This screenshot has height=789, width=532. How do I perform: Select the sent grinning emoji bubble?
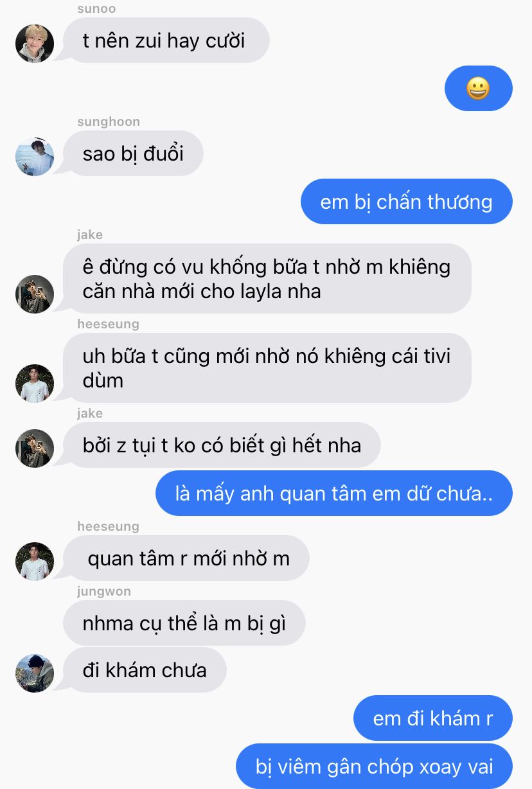pyautogui.click(x=479, y=88)
